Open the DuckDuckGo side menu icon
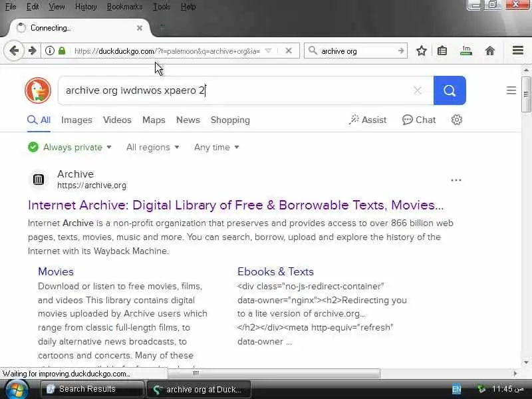 pyautogui.click(x=511, y=90)
